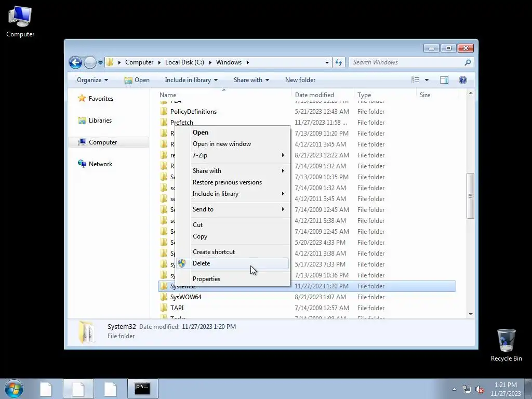532x399 pixels.
Task: Click the System32 folder icon in details pane
Action: tap(87, 332)
